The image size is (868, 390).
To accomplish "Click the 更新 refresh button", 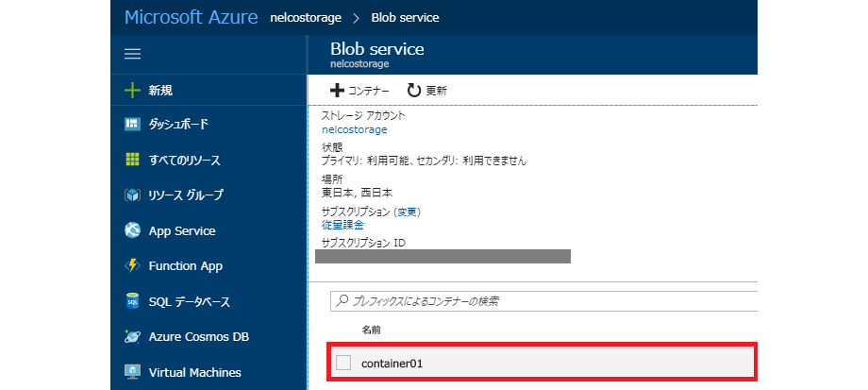I will (x=426, y=91).
